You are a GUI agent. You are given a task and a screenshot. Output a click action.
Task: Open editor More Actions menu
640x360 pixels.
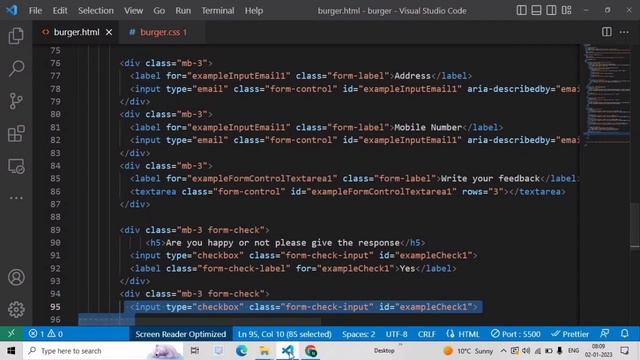click(x=624, y=32)
